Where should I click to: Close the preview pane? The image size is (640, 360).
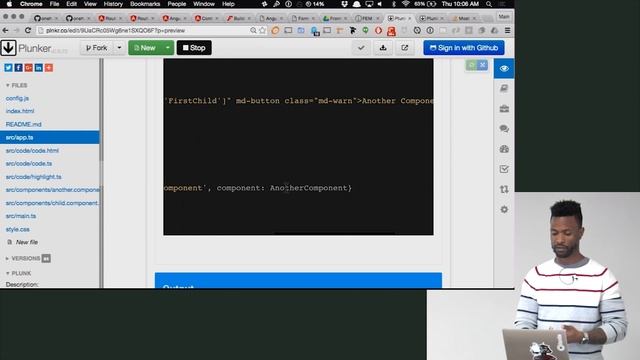[x=482, y=65]
